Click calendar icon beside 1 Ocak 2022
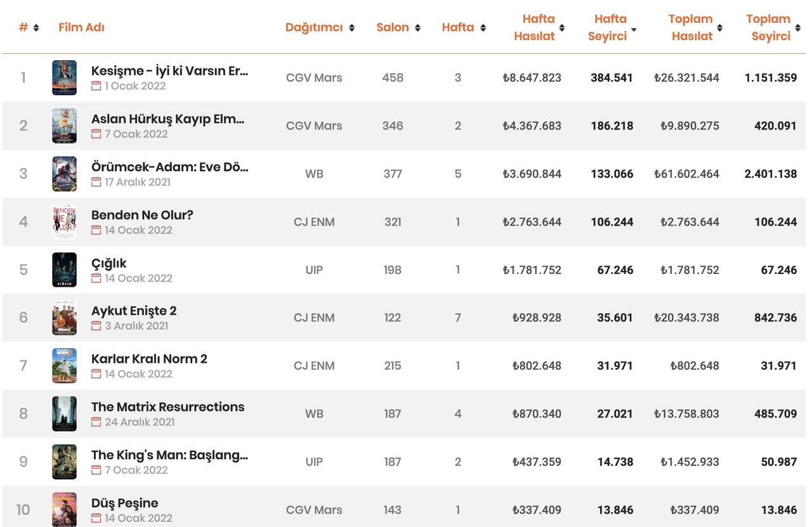This screenshot has height=527, width=812. pos(96,86)
